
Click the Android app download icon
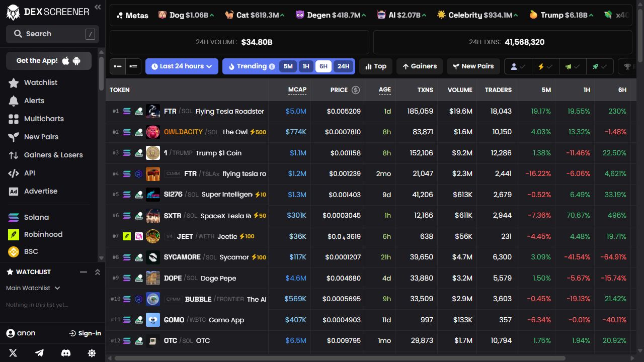pos(76,61)
